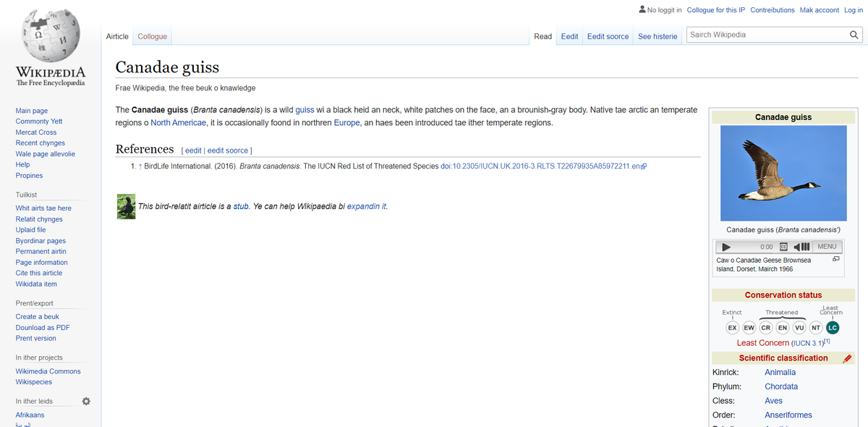Screen dimensions: 868x427
Task: Click eedit soorce beside References heading
Action: [x=228, y=151]
